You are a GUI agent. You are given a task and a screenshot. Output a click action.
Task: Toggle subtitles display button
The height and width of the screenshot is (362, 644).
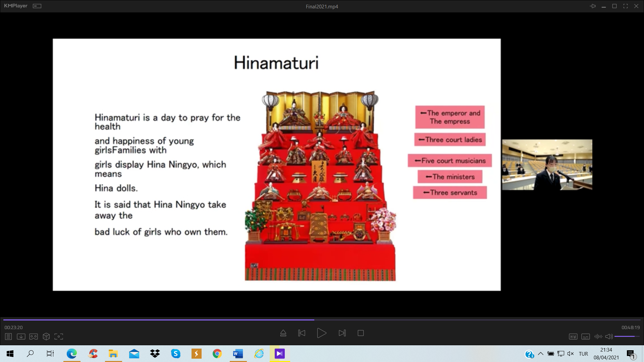click(x=586, y=337)
